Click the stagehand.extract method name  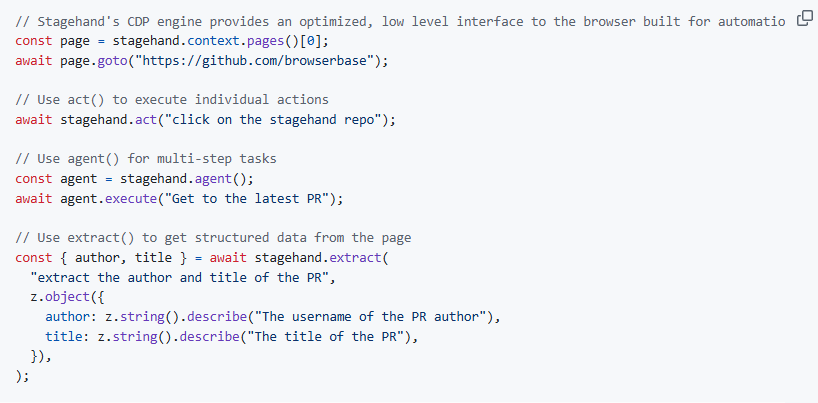click(356, 258)
